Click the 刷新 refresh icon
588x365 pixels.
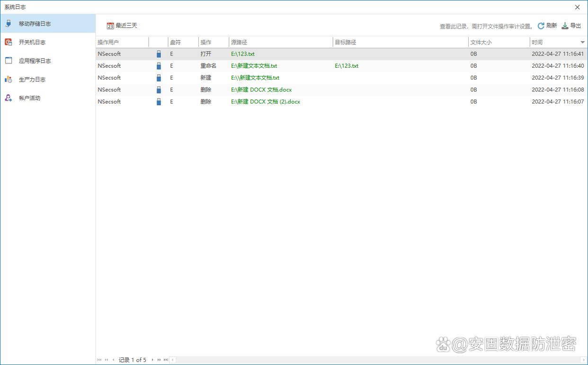(541, 26)
